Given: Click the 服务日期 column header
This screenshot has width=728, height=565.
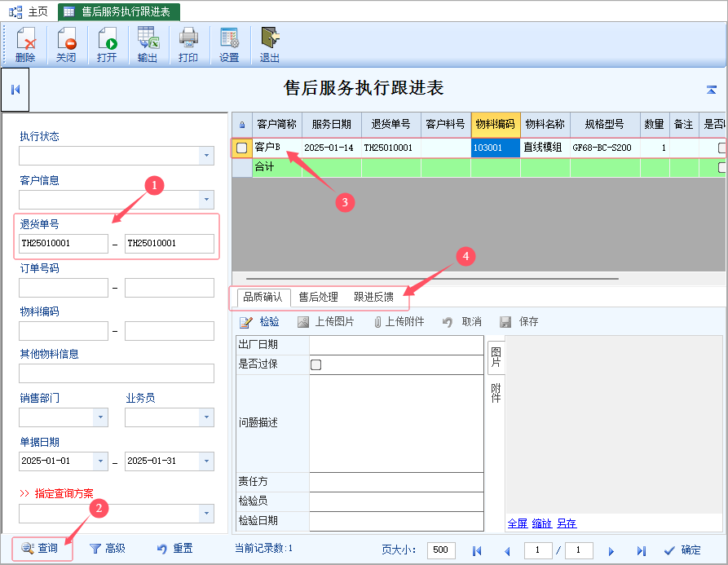Looking at the screenshot, I should click(332, 125).
